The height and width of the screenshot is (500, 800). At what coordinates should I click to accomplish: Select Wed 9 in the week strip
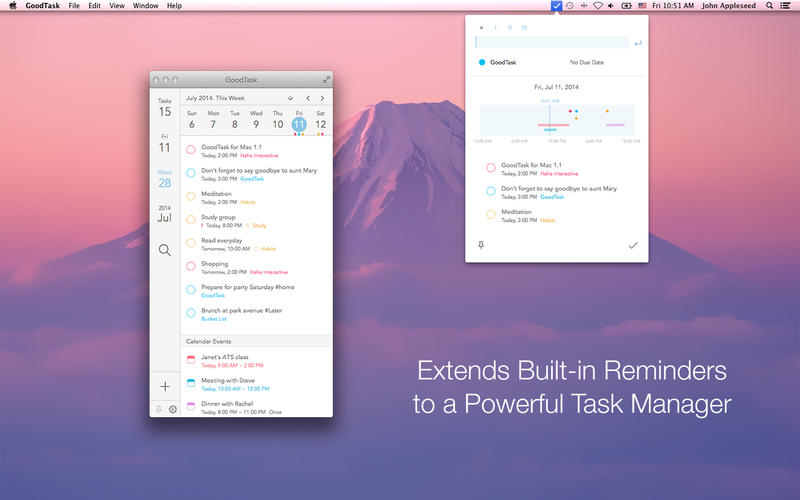(x=256, y=120)
